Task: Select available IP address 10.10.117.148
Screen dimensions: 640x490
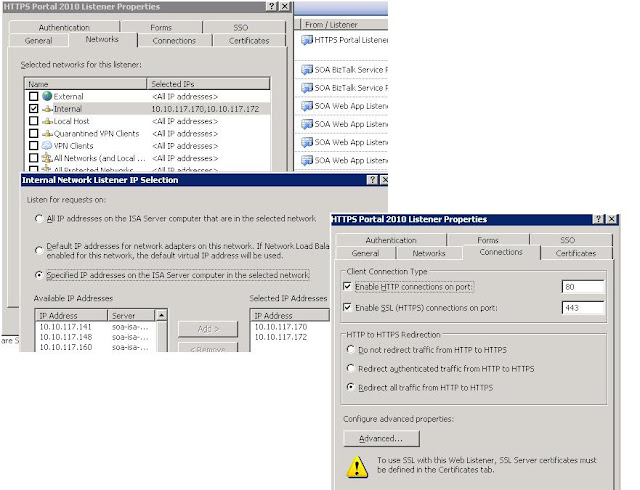Action: click(66, 337)
